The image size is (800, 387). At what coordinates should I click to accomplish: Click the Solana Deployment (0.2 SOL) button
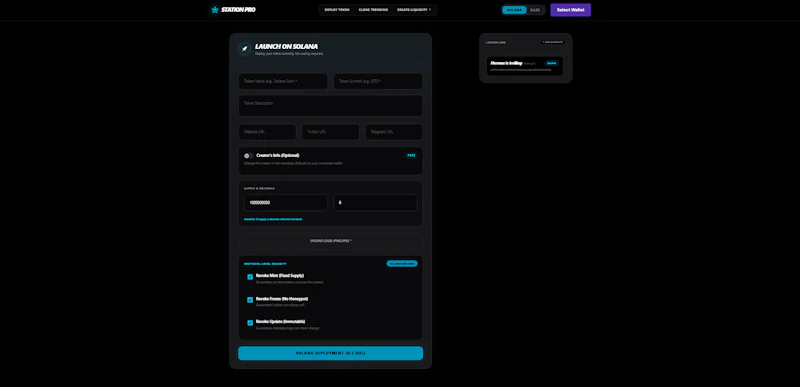tap(331, 353)
